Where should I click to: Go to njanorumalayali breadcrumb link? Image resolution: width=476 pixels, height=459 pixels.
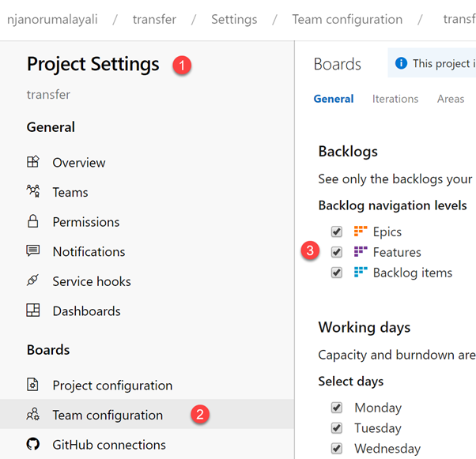tap(52, 20)
